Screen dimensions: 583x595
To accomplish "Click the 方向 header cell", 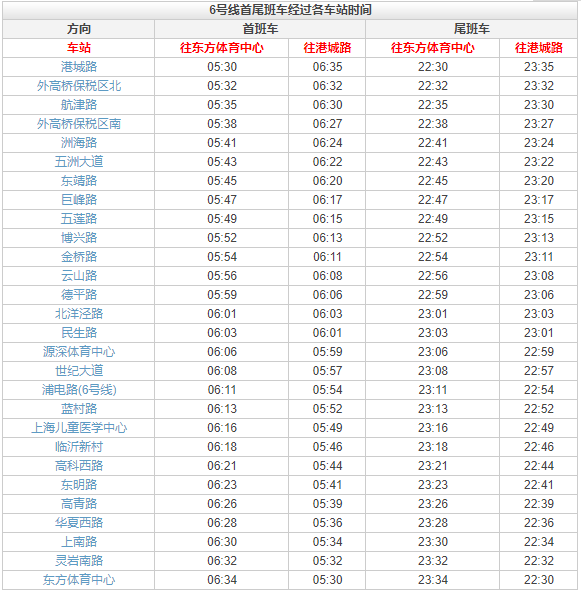I will coord(79,29).
